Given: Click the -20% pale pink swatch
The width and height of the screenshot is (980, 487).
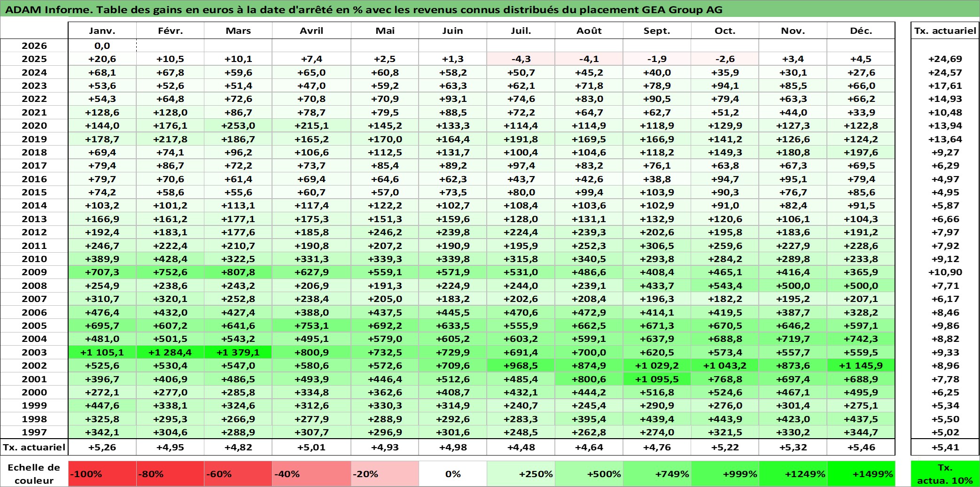Looking at the screenshot, I should 385,474.
